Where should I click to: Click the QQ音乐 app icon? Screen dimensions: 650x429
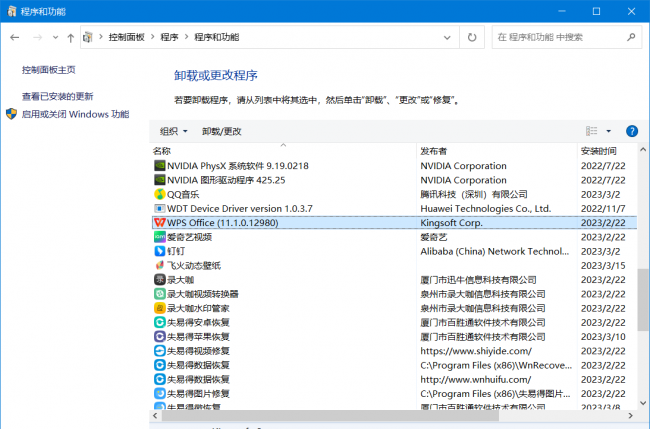[160, 194]
